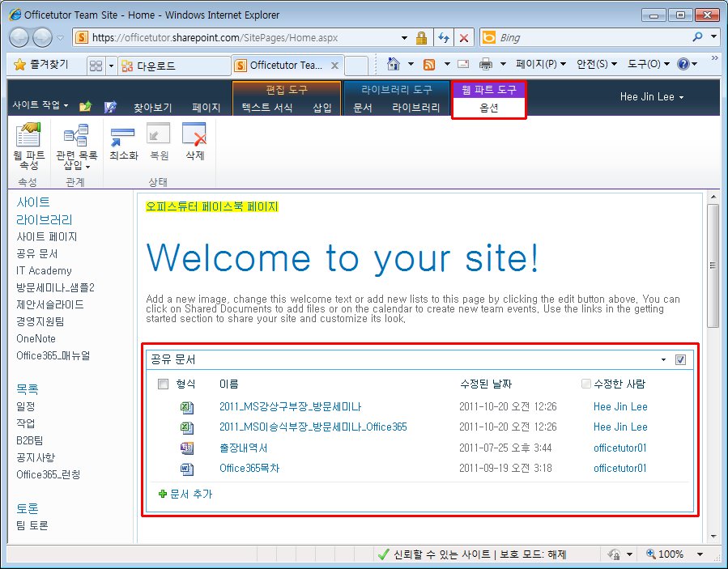Expand the zoom level dropdown at 100%
Viewport: 728px width, 569px height.
(x=700, y=554)
